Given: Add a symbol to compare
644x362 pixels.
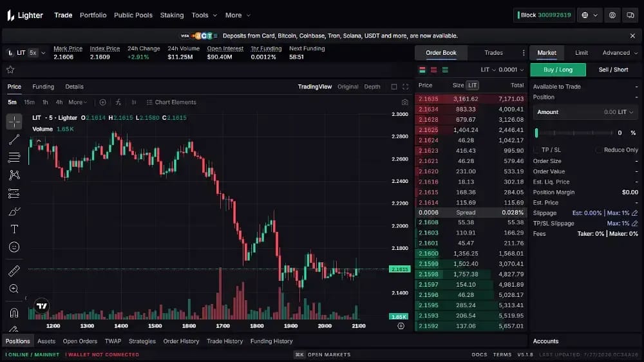Looking at the screenshot, I should [102, 102].
